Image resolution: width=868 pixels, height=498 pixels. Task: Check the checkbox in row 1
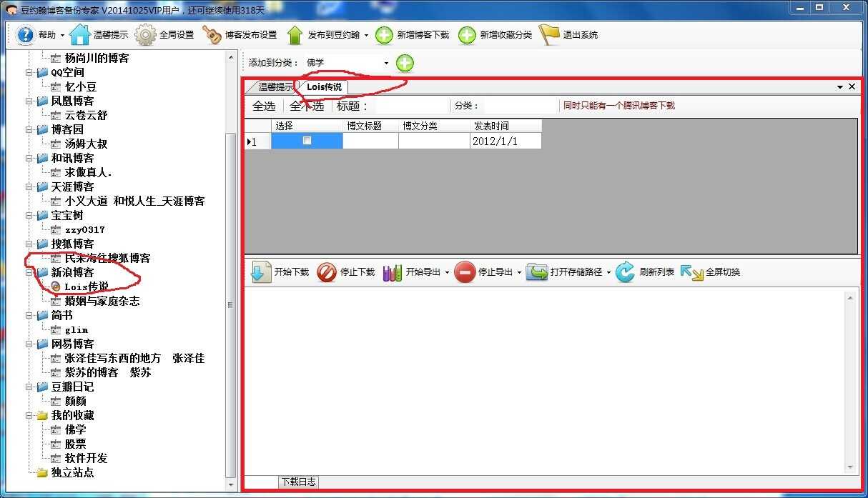pyautogui.click(x=306, y=141)
